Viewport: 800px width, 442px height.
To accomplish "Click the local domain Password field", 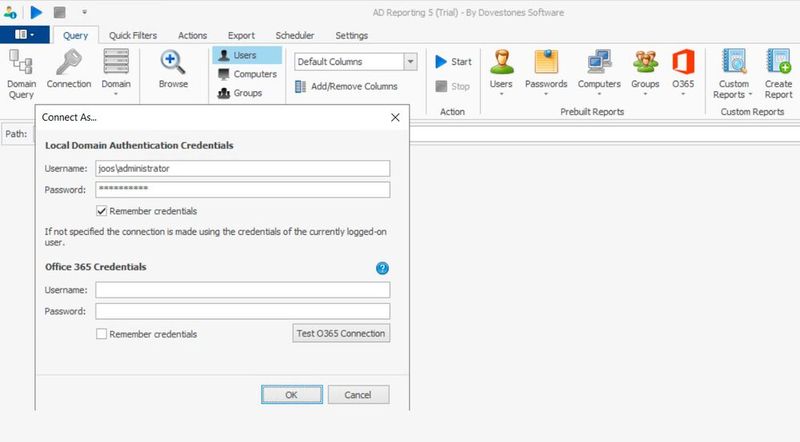I will 243,189.
